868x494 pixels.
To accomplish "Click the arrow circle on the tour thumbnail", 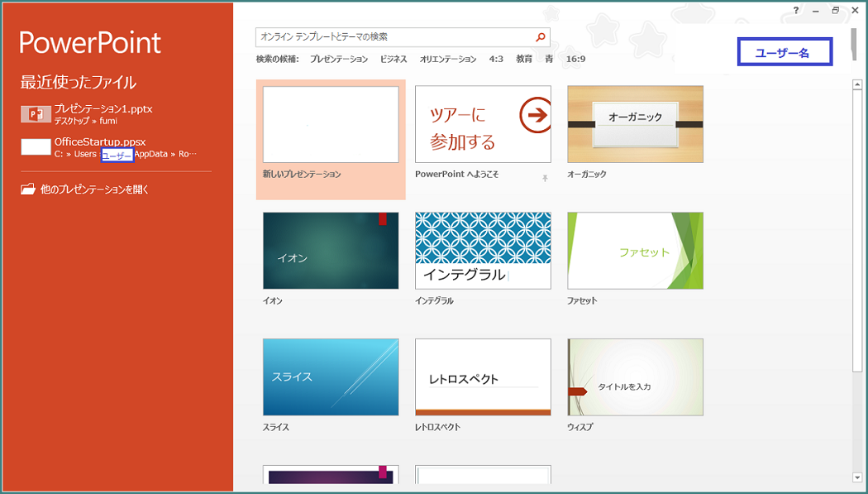I will click(536, 115).
